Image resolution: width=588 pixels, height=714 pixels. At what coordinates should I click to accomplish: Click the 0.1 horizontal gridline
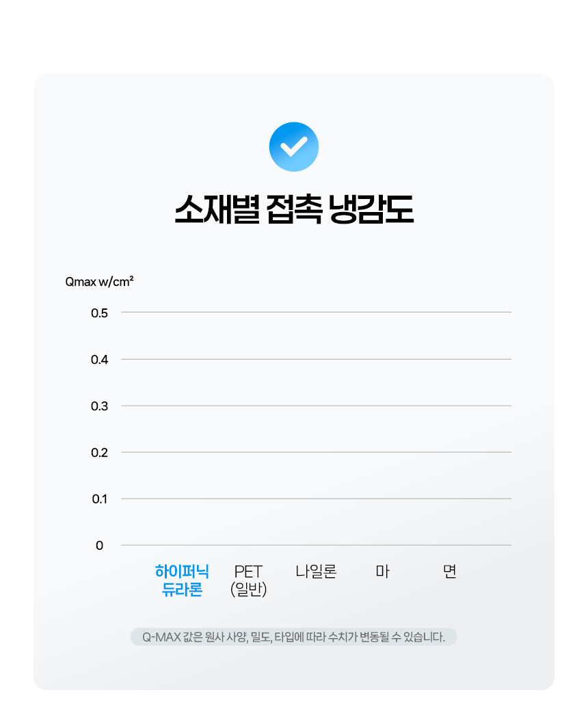coord(316,499)
